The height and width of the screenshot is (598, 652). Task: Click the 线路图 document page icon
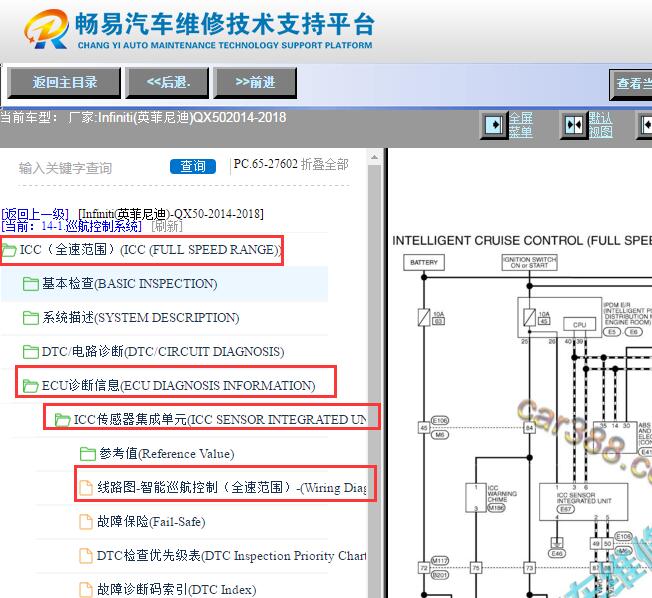pos(86,488)
